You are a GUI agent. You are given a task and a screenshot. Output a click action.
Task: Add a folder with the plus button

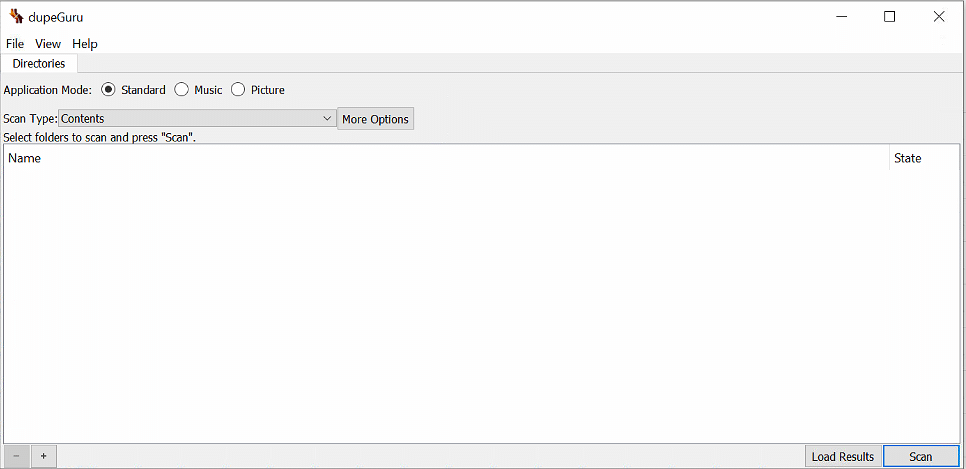43,456
